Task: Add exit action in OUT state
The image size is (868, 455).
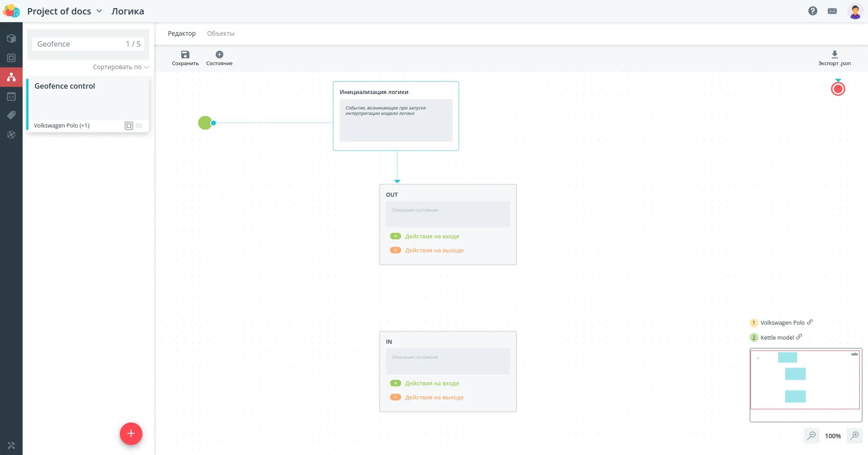Action: [x=396, y=250]
